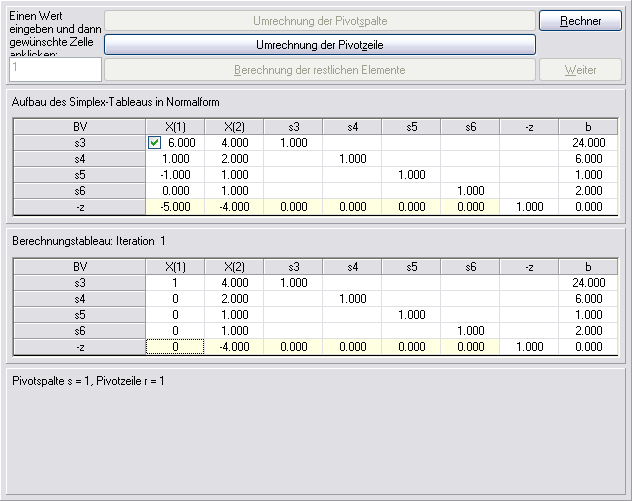Toggle the checkbox in pivot cell 6.000
This screenshot has width=632, height=501.
tap(154, 143)
